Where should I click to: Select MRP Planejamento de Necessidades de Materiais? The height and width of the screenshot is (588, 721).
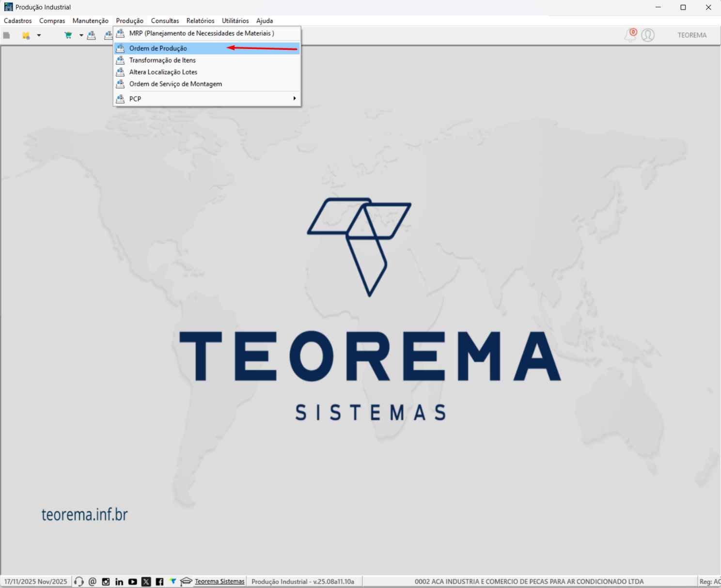point(207,33)
